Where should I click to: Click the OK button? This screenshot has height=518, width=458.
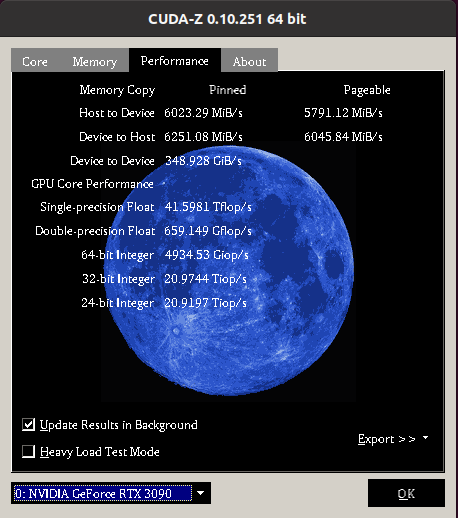406,493
